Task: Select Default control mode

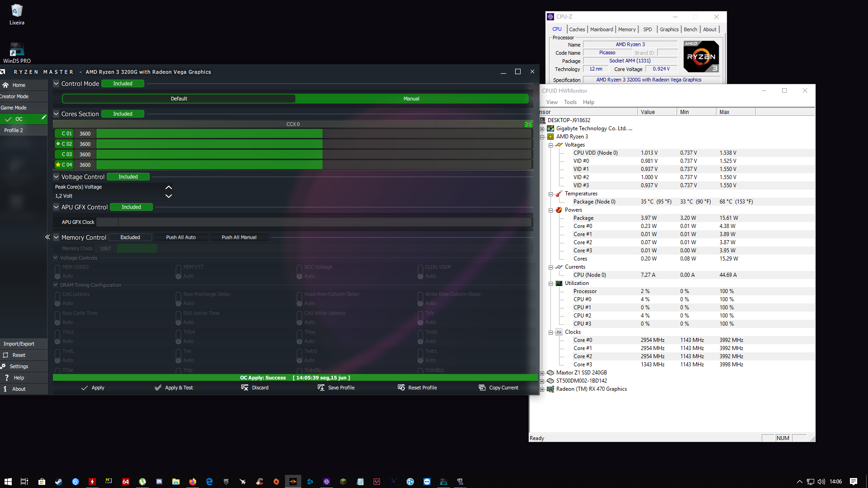Action: pos(179,99)
